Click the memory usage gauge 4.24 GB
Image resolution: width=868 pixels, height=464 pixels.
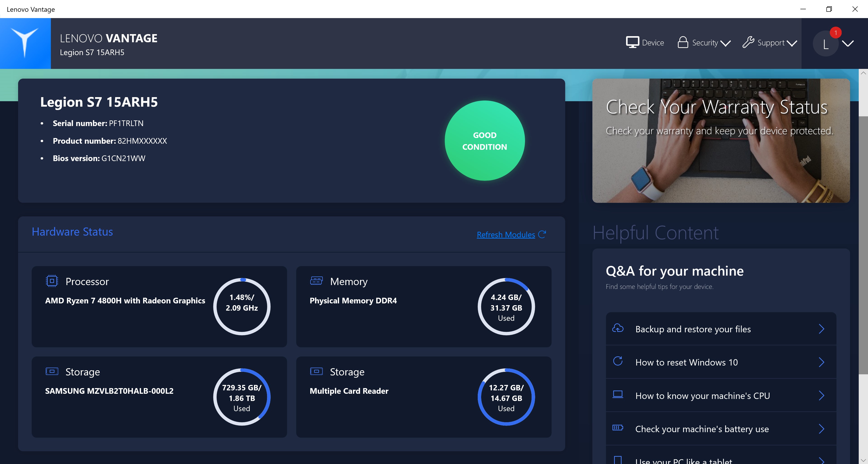[x=506, y=306]
